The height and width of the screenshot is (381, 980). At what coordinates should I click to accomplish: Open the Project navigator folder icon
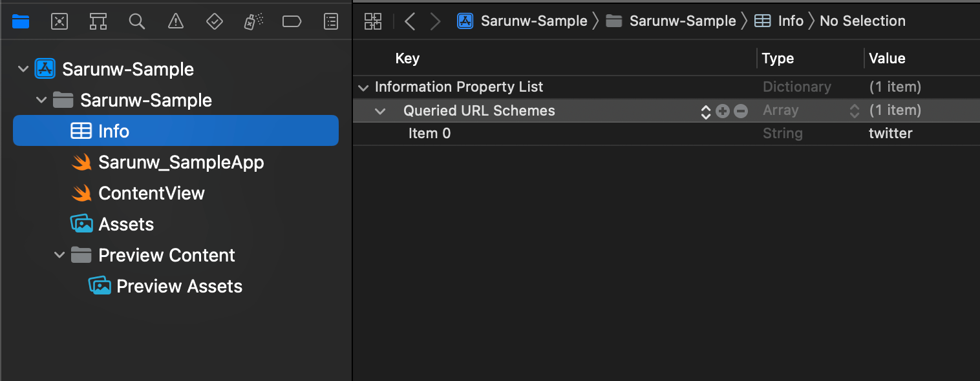point(21,21)
